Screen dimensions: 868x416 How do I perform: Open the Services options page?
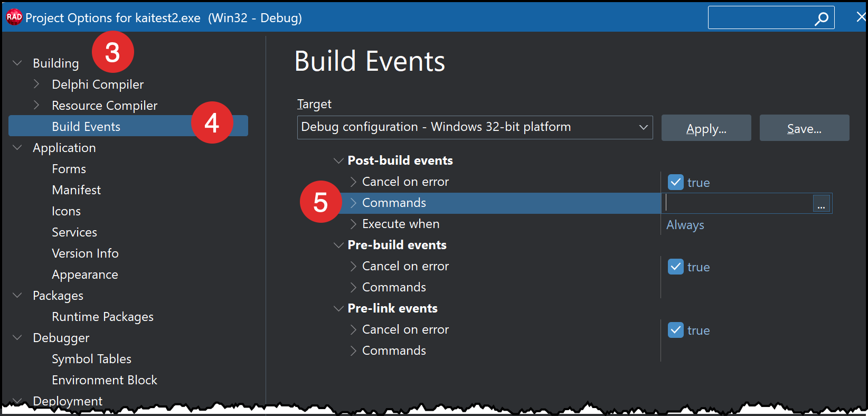pyautogui.click(x=74, y=232)
